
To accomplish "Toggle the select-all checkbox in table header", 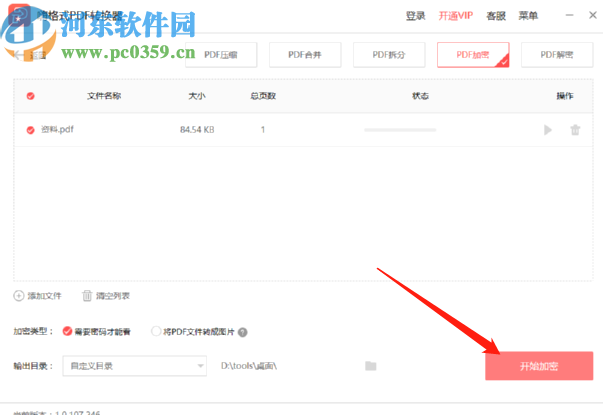I will pyautogui.click(x=31, y=96).
